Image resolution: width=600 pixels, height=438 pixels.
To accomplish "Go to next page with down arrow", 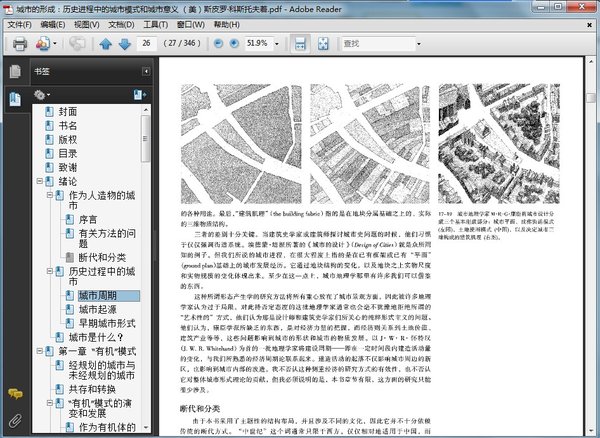I will [125, 44].
